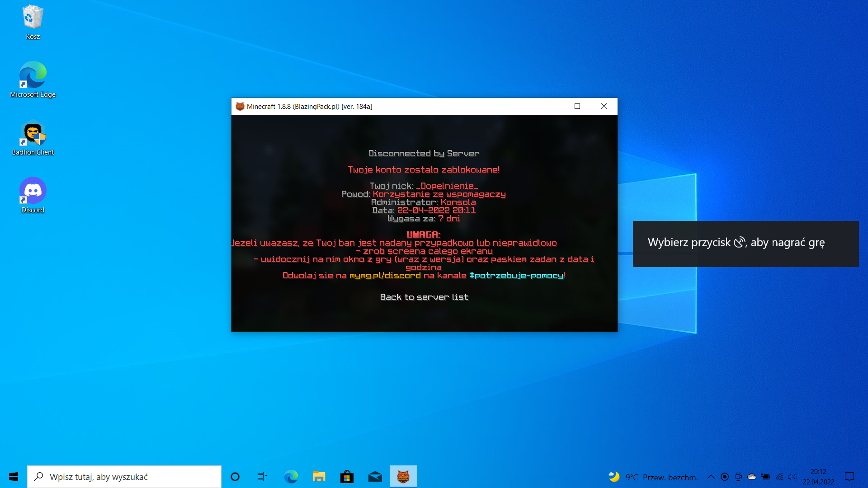Open Mail app from taskbar
This screenshot has height=488, width=868.
click(375, 477)
